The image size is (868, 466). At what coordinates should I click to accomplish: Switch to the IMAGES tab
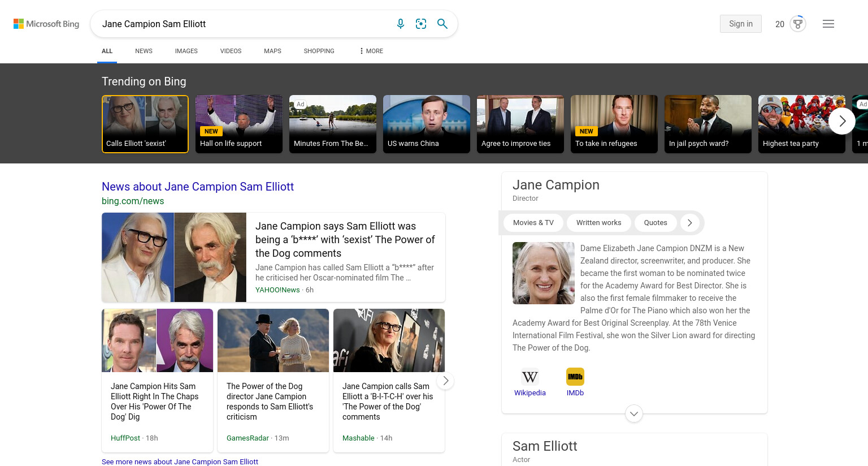coord(186,51)
